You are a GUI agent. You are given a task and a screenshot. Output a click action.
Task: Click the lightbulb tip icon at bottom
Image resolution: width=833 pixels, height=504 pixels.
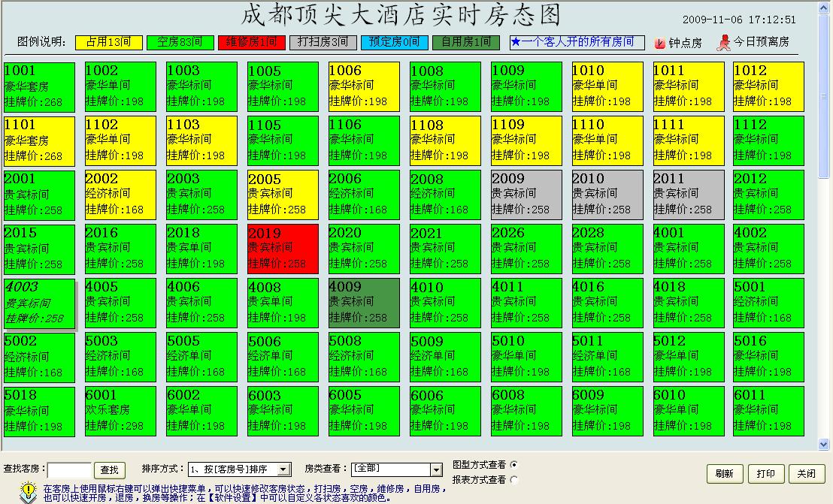28,491
